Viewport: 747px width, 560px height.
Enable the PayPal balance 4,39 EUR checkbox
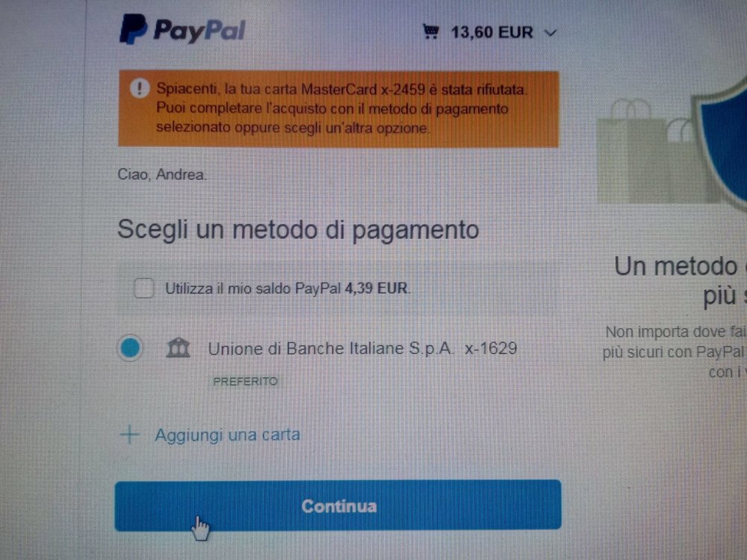pos(144,288)
